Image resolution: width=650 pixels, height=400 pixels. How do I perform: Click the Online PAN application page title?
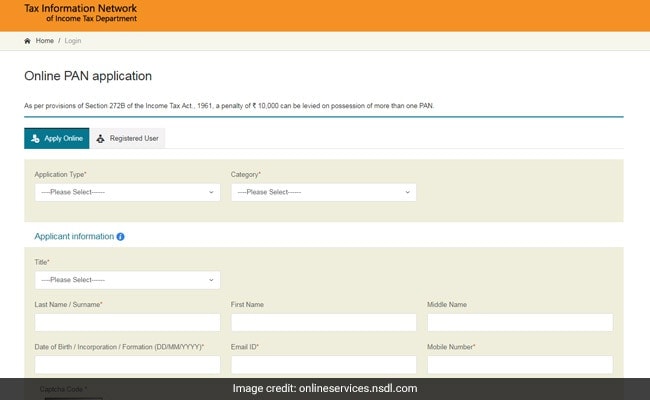click(88, 76)
